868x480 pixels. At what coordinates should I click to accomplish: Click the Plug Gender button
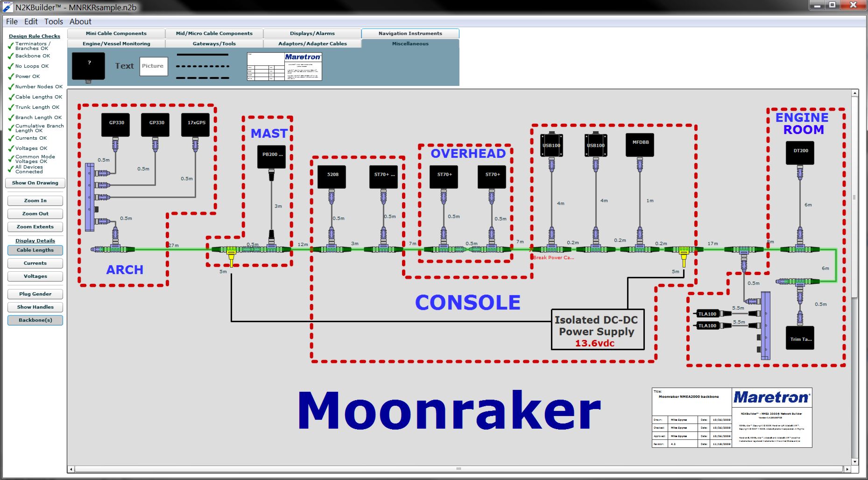coord(35,294)
